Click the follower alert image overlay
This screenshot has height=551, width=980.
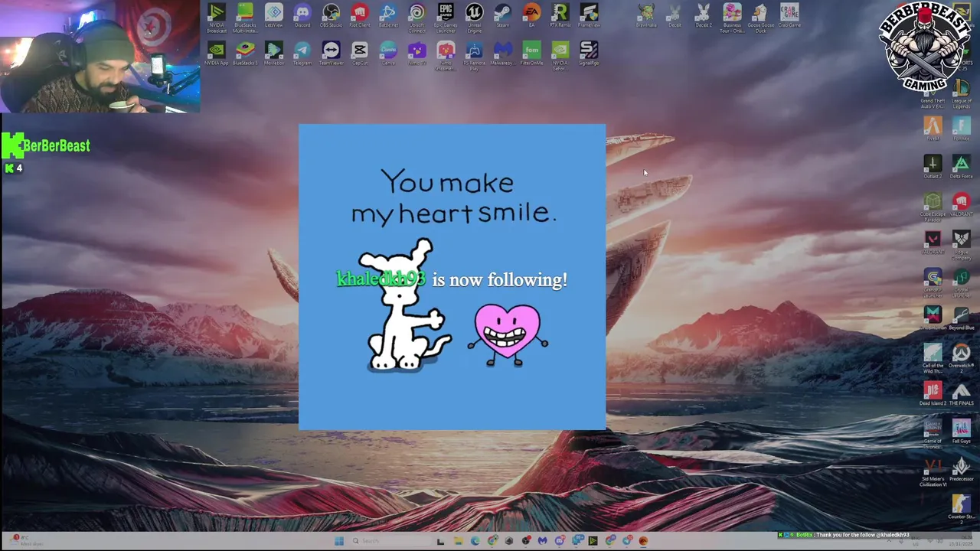click(x=452, y=277)
